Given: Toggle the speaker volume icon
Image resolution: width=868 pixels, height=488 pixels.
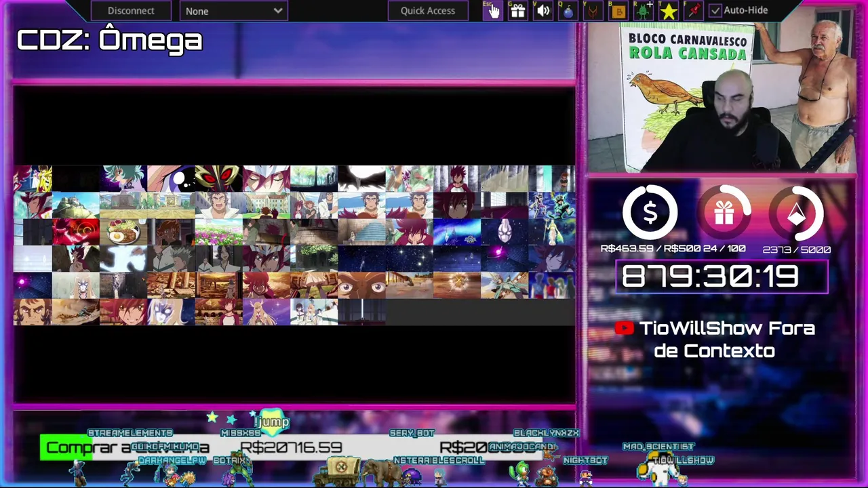Looking at the screenshot, I should coord(543,10).
